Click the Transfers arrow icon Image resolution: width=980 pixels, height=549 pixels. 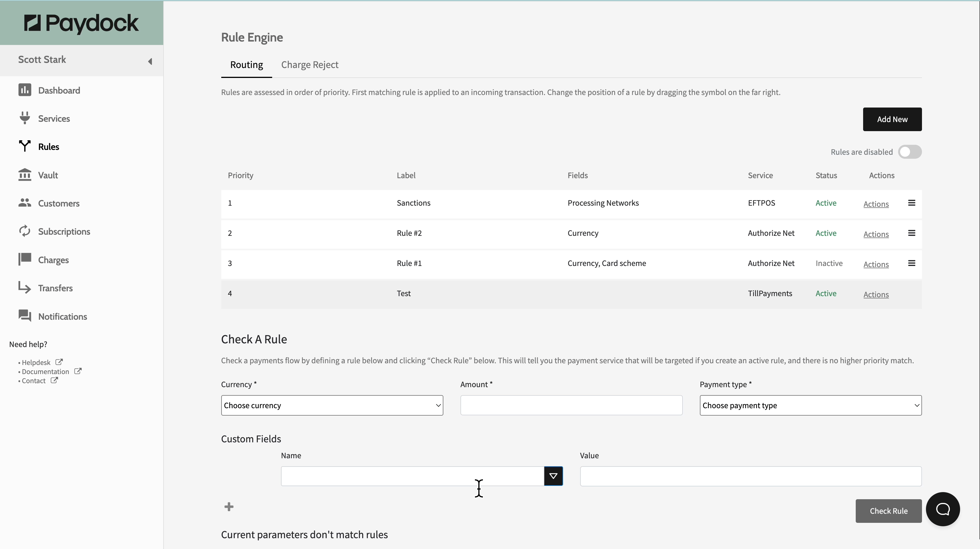pos(25,288)
